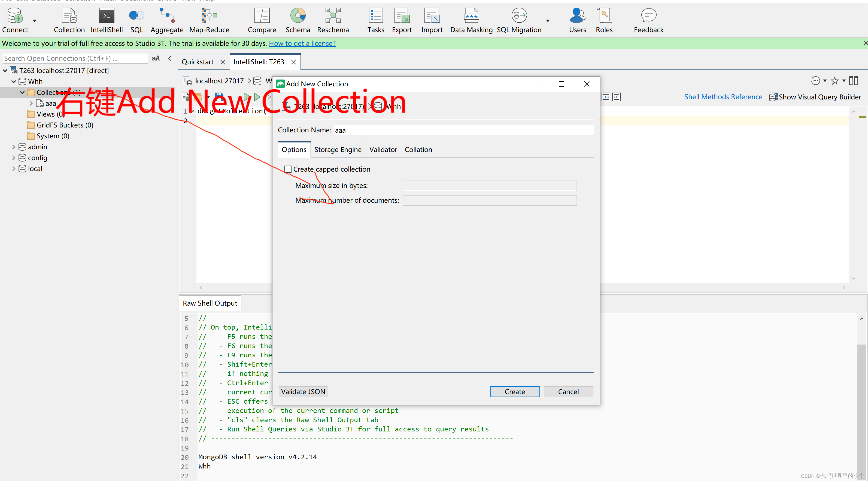Click the Map-Reduce toolbar icon

(209, 20)
